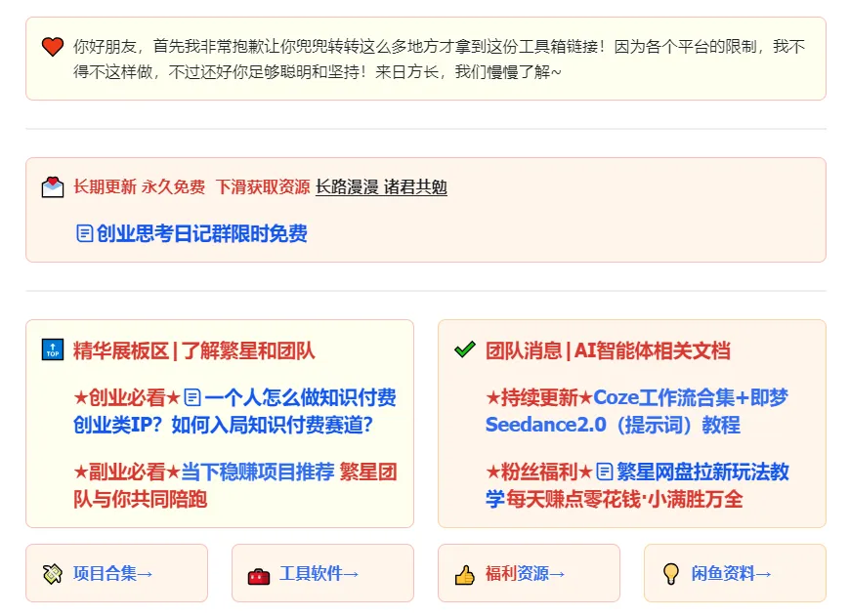This screenshot has width=850, height=616.
Task: Open 繁星网盘拉新玩法教学 link
Action: [637, 485]
